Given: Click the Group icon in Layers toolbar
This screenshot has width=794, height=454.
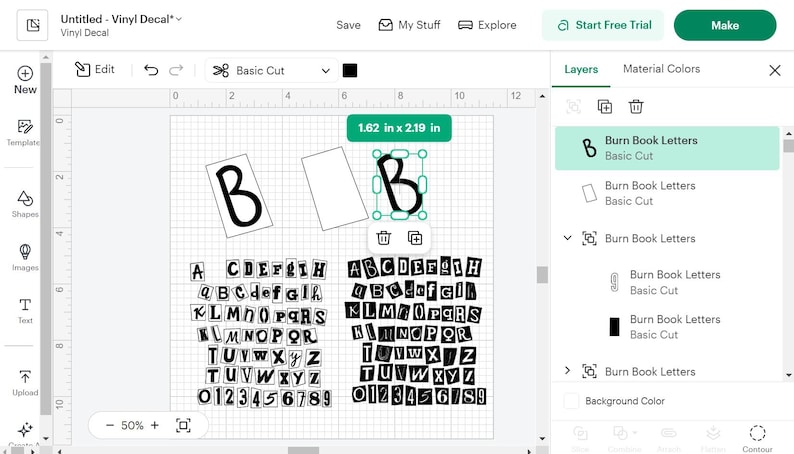Looking at the screenshot, I should coord(573,106).
